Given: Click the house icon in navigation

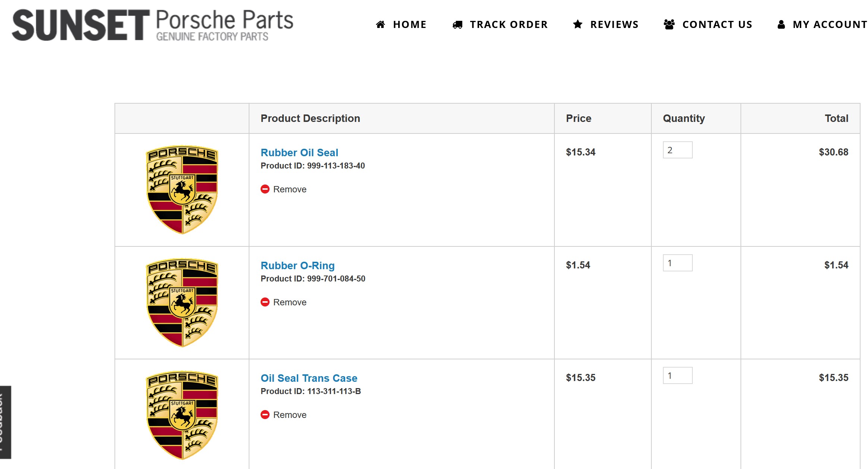Looking at the screenshot, I should coord(380,25).
